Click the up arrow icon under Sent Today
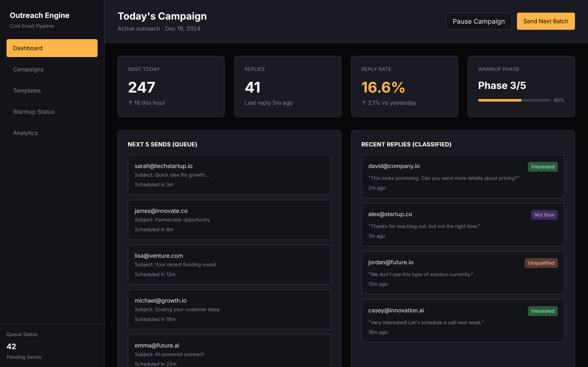 click(130, 103)
